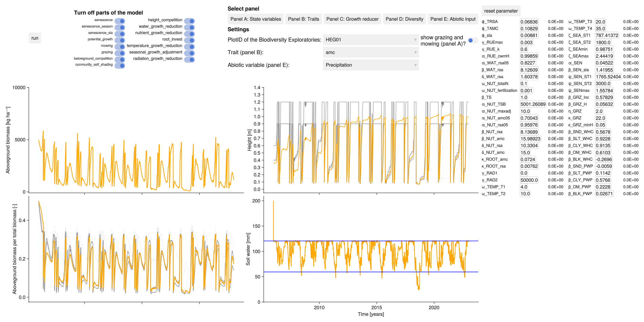644x322 pixels.
Task: Disable height_competition toggle
Action: click(189, 21)
